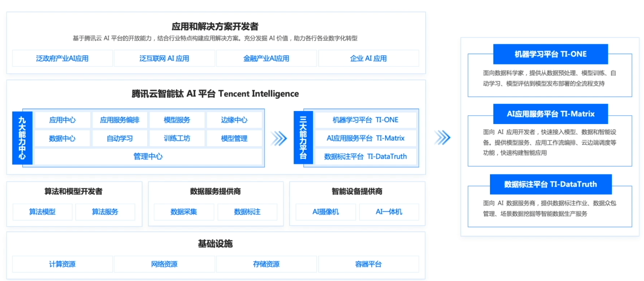This screenshot has height=281, width=644.
Task: Open the 边缘中心 cell
Action: click(234, 120)
